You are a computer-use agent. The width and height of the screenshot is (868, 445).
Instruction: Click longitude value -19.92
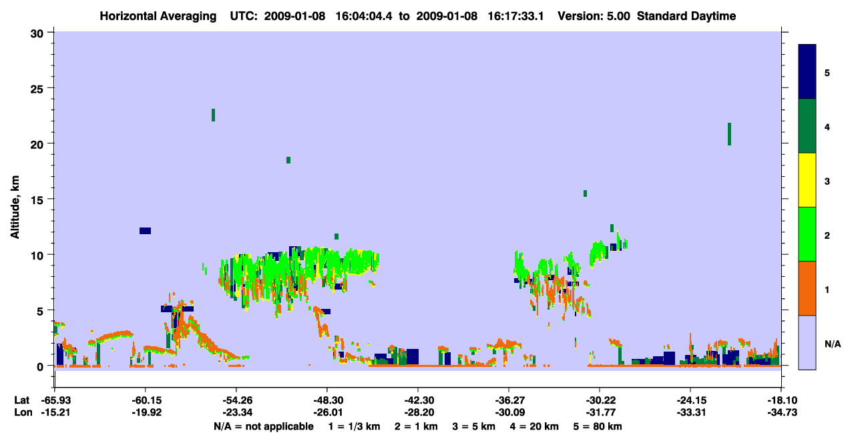click(x=145, y=412)
